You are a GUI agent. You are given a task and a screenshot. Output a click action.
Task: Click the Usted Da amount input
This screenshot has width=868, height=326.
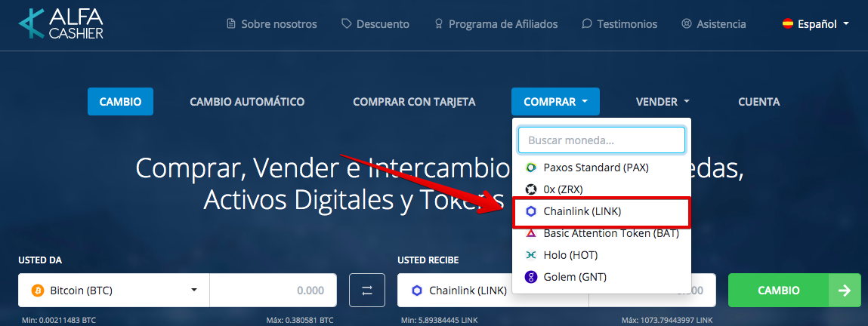tap(273, 290)
